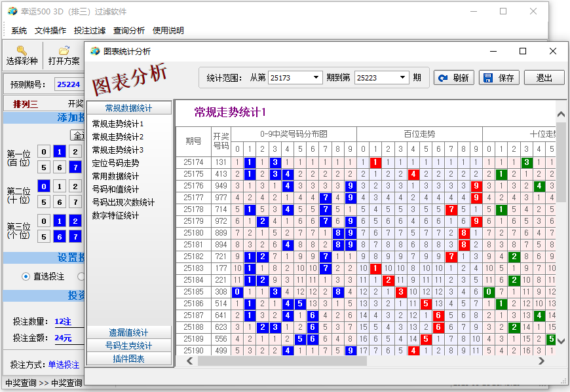Viewport: 570px width, 392px height.
Task: Click the horizontal scrollbar right arrow
Action: point(541,361)
